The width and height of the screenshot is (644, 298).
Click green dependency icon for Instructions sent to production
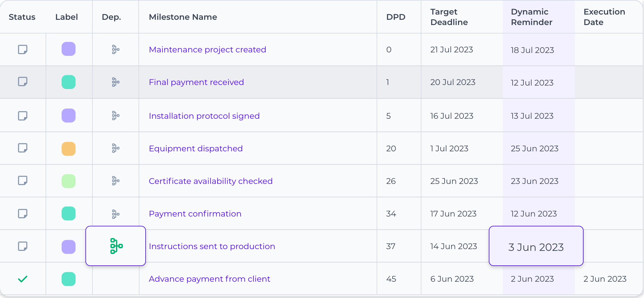point(116,246)
